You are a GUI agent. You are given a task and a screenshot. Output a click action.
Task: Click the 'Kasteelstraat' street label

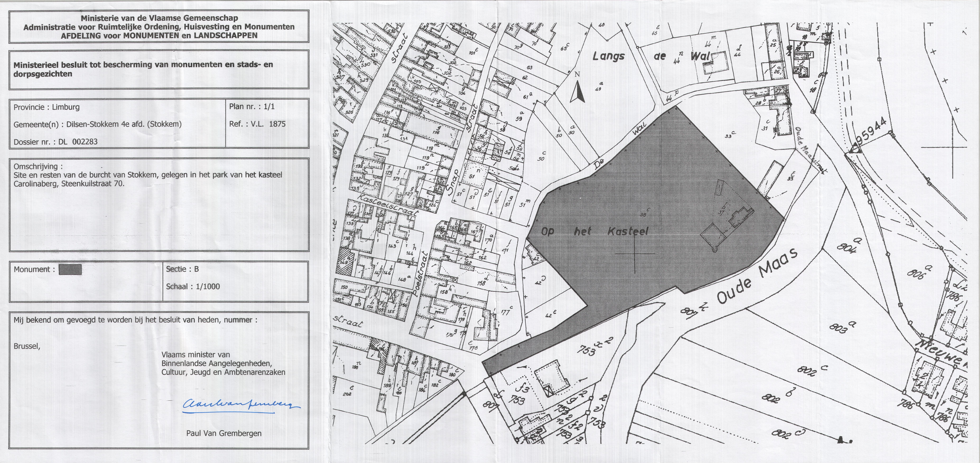[388, 206]
